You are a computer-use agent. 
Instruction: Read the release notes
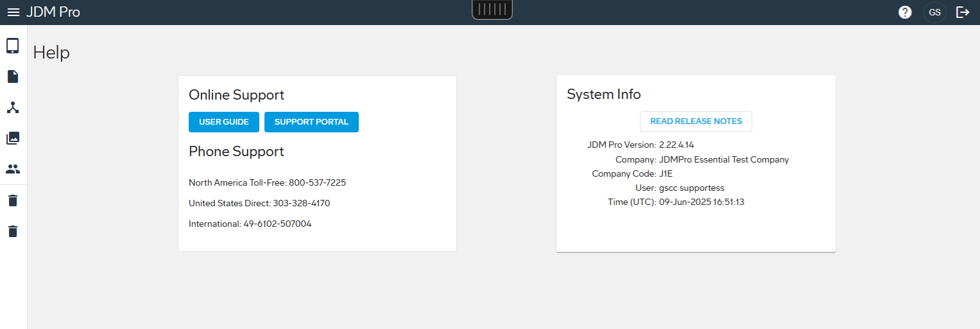(x=696, y=121)
